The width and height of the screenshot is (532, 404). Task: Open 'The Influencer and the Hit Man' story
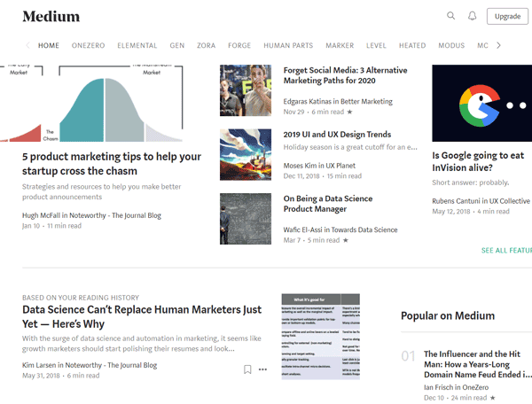(478, 364)
